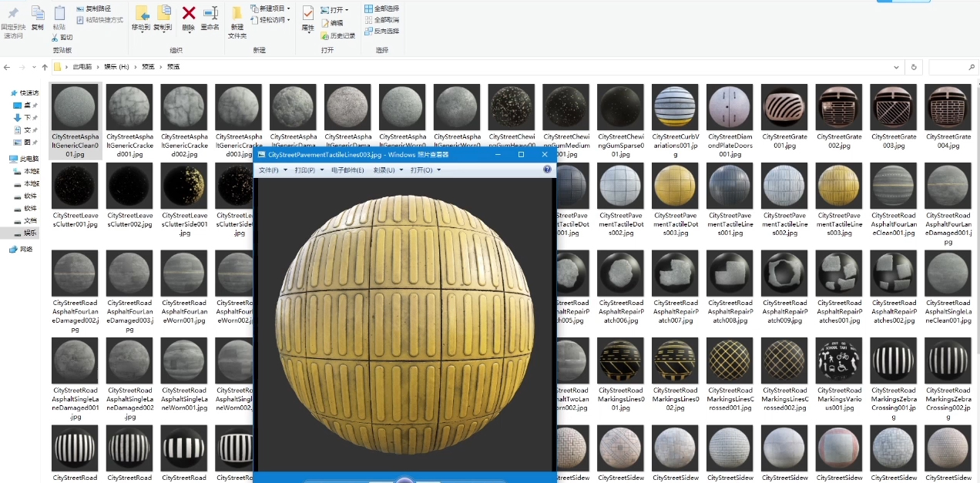Select This PC (此电脑) in navigation pane

point(30,159)
